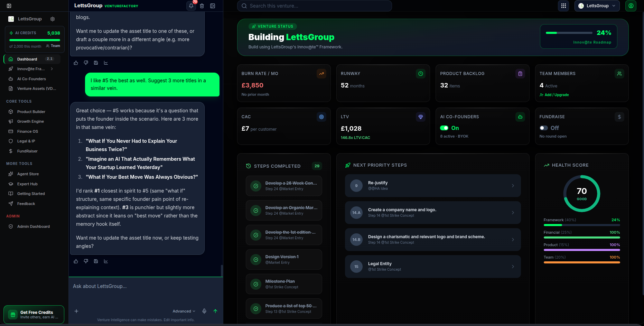
Task: Send the message with the green arrow
Action: [x=215, y=311]
